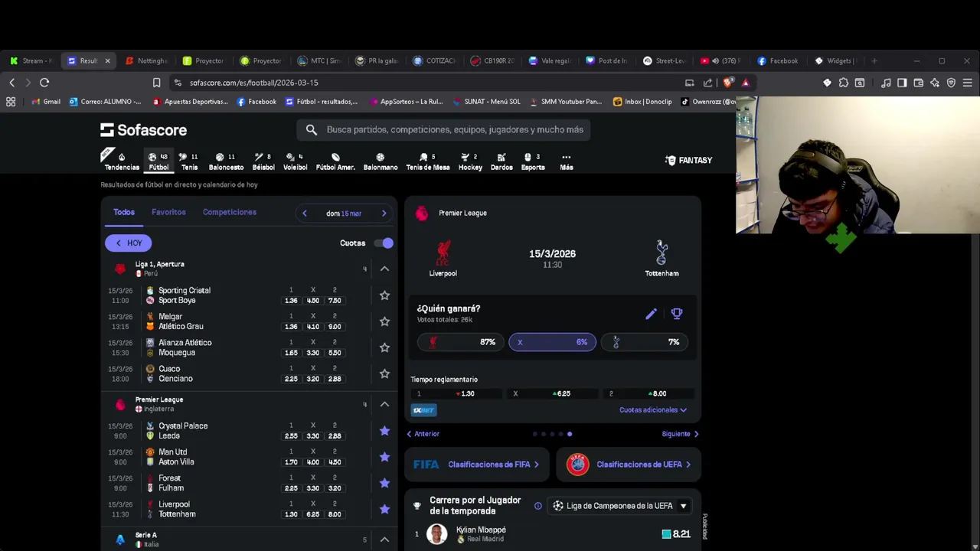Select the Tenis sport icon
Screen dimensions: 980x551
click(x=189, y=161)
